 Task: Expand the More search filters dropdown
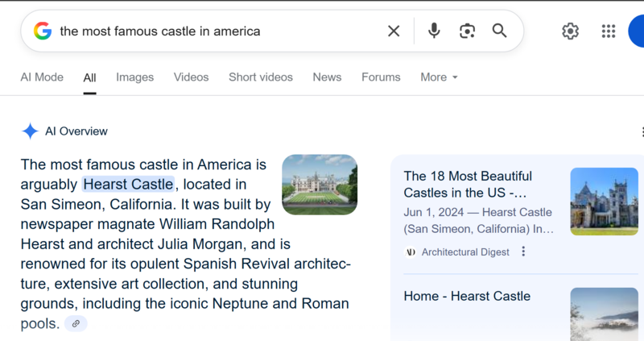(439, 77)
